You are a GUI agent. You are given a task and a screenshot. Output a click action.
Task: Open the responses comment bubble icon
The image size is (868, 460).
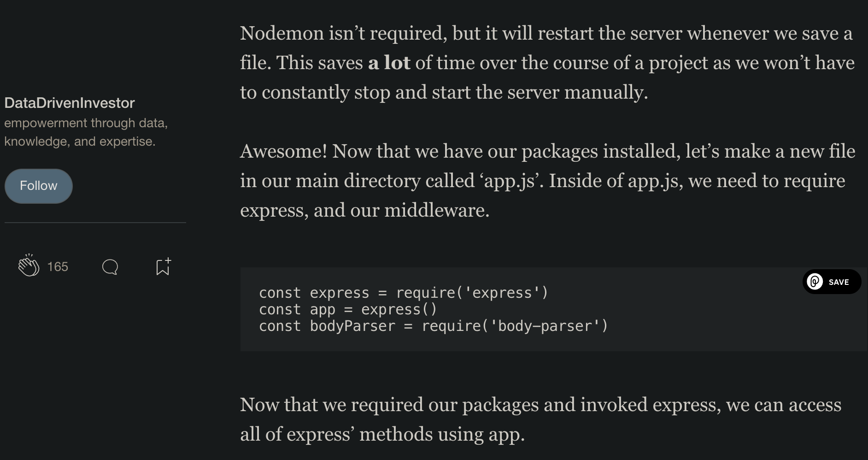110,267
